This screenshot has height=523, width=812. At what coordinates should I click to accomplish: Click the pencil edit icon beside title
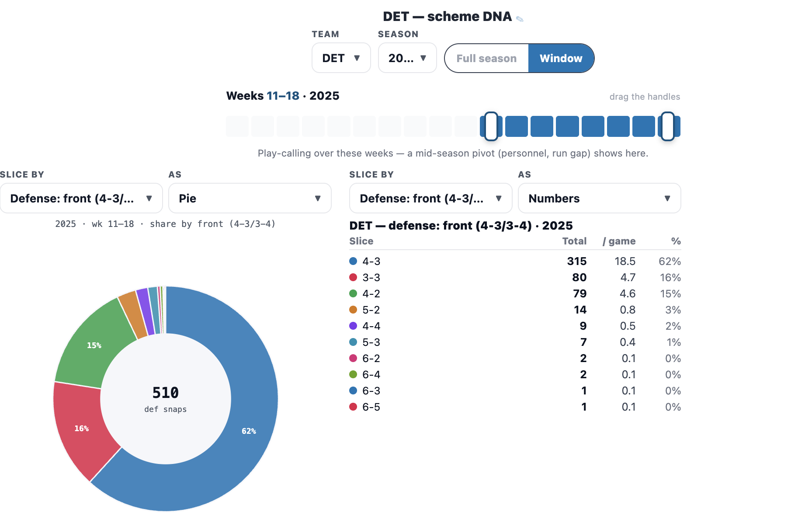tap(520, 18)
